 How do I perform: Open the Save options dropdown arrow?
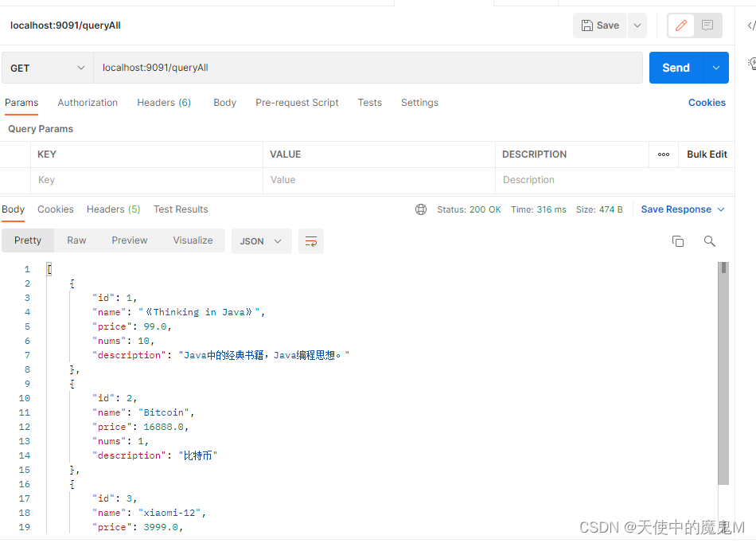tap(637, 25)
